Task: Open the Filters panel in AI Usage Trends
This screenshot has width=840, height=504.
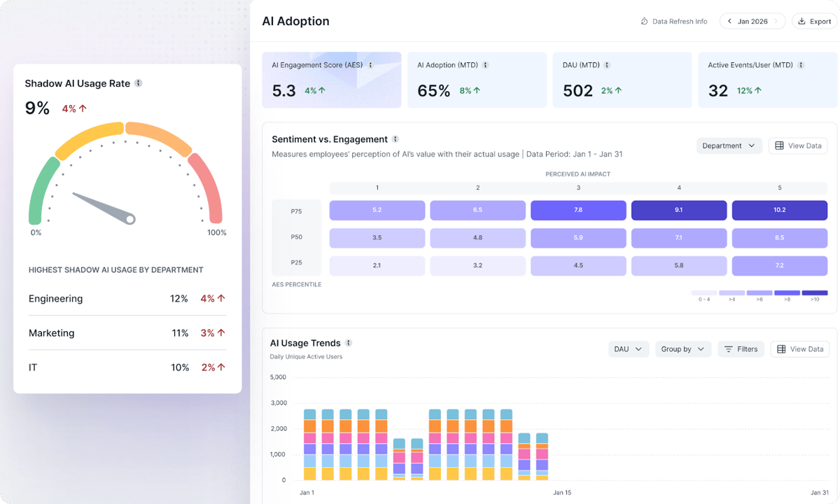Action: coord(741,349)
